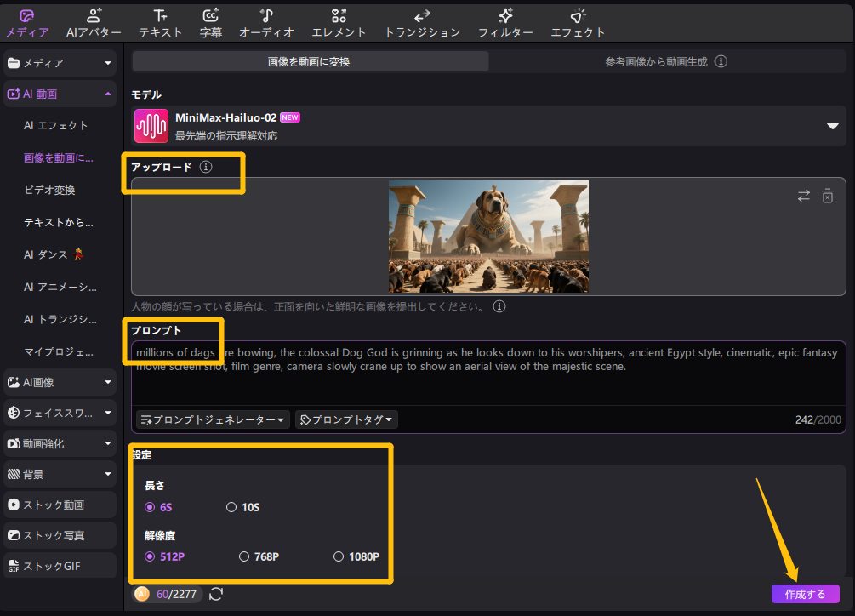The width and height of the screenshot is (855, 616).
Task: Delete the uploaded image with trash icon
Action: click(827, 196)
